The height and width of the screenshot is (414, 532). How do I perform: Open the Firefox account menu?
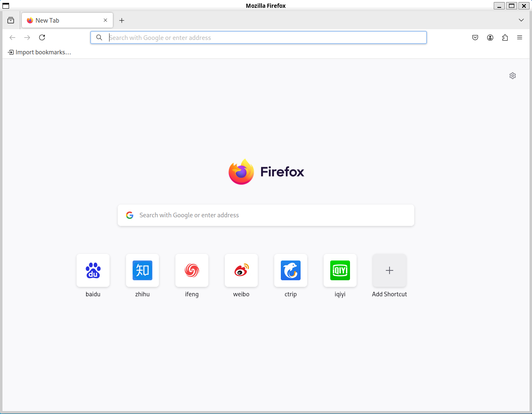[490, 37]
